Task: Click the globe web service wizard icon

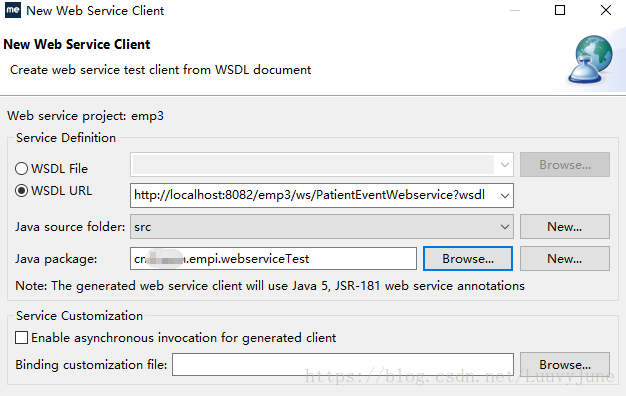Action: point(591,60)
